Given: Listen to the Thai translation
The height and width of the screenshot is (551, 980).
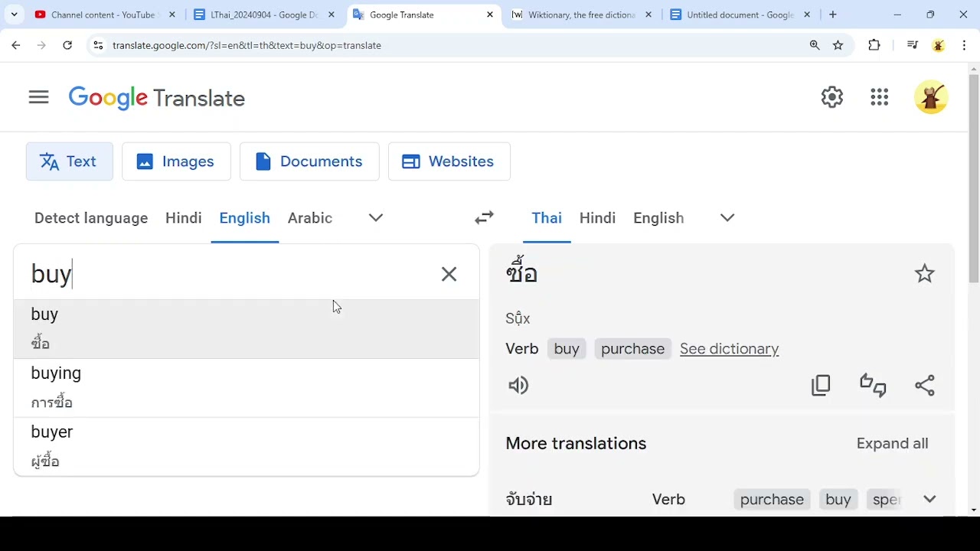Looking at the screenshot, I should coord(518,385).
